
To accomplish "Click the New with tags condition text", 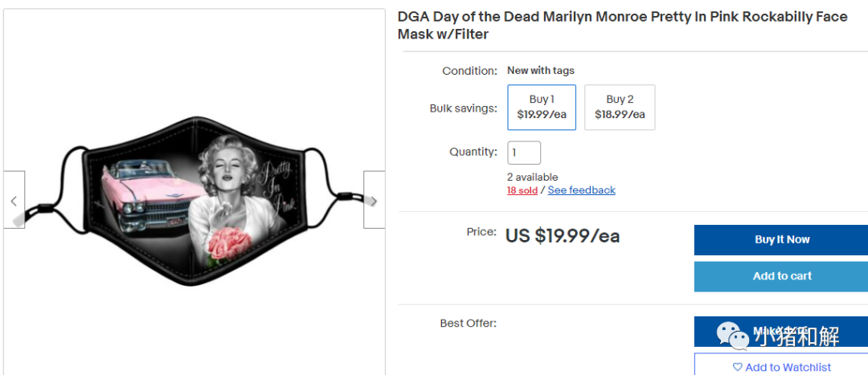I will coord(540,71).
